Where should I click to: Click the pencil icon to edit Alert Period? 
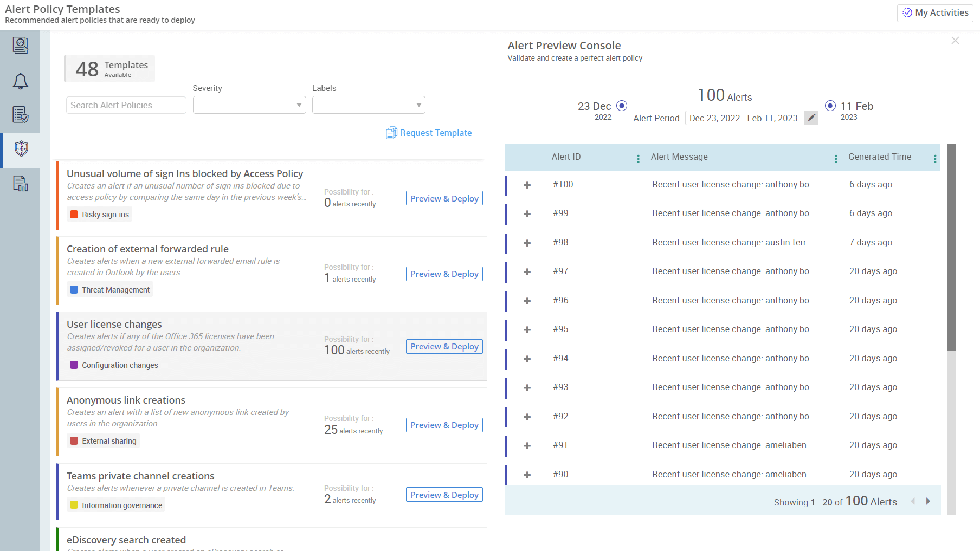(x=811, y=117)
